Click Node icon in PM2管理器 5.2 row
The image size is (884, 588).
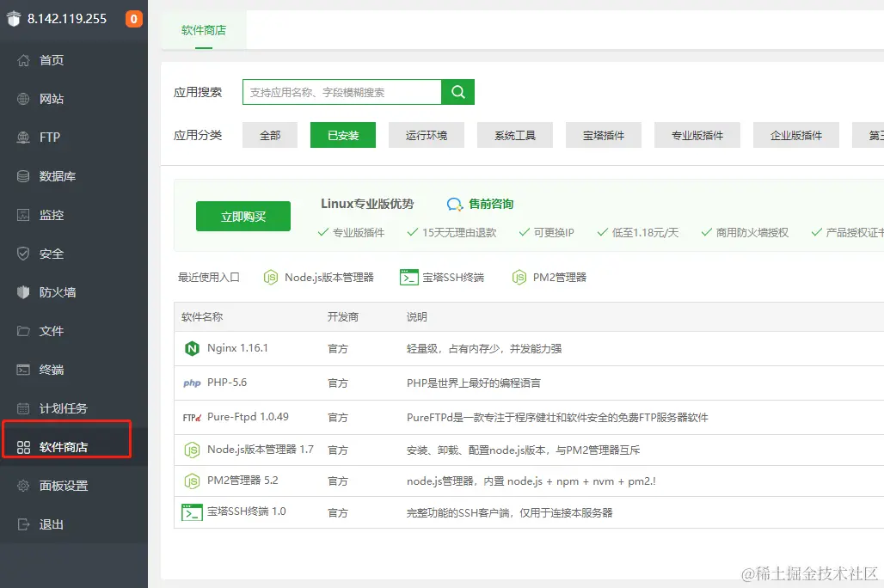pyautogui.click(x=192, y=481)
